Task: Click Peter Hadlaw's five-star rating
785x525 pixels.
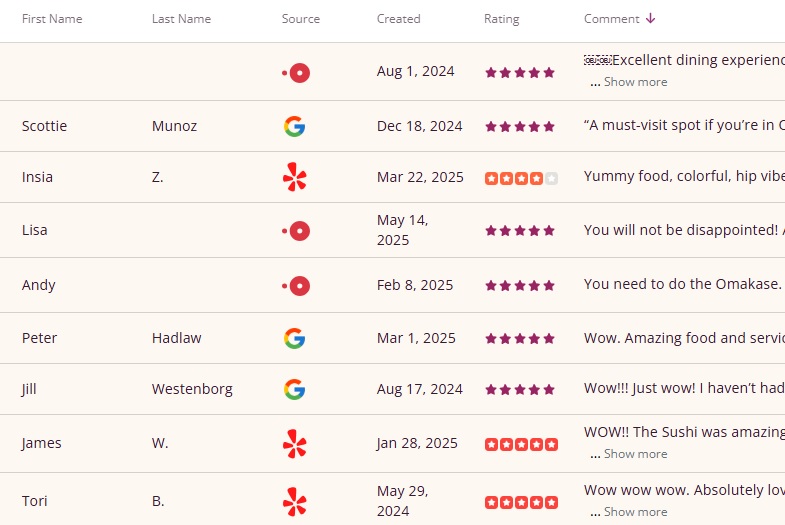Action: coord(520,339)
